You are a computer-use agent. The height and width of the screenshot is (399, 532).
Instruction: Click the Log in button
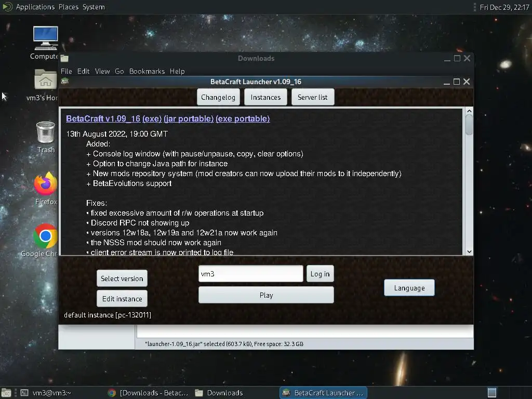pos(320,274)
